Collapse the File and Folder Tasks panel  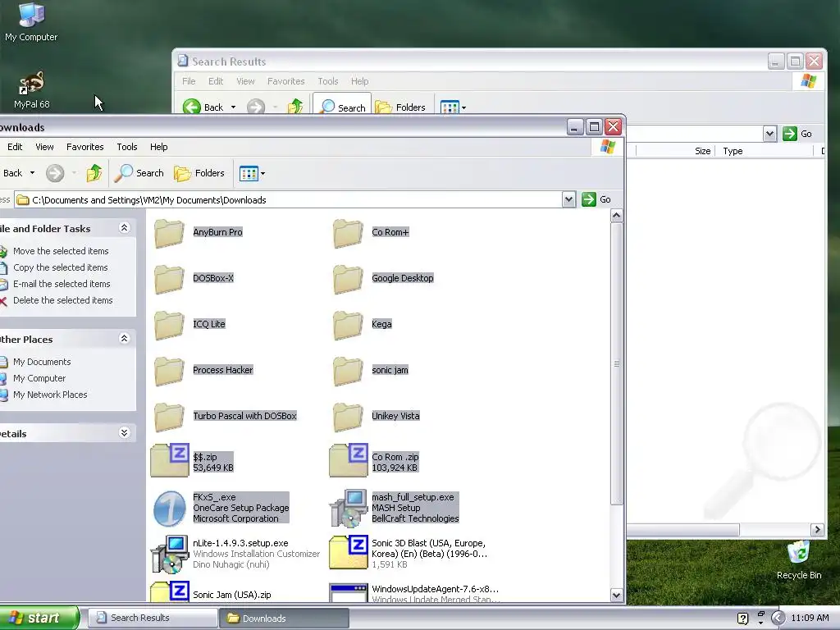point(125,228)
